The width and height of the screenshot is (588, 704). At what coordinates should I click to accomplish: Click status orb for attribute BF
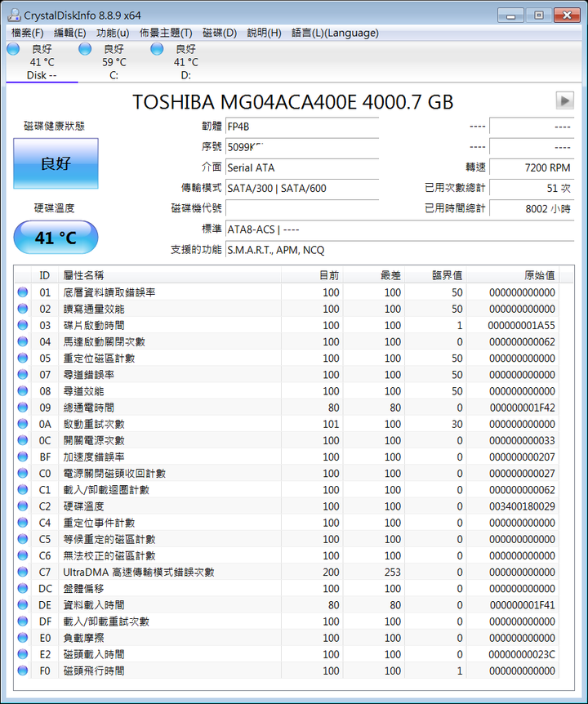coord(22,457)
